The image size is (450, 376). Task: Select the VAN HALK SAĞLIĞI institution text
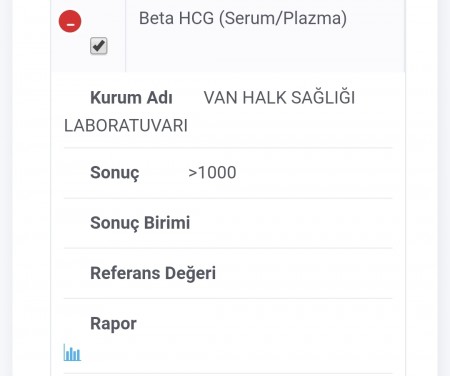(x=279, y=98)
